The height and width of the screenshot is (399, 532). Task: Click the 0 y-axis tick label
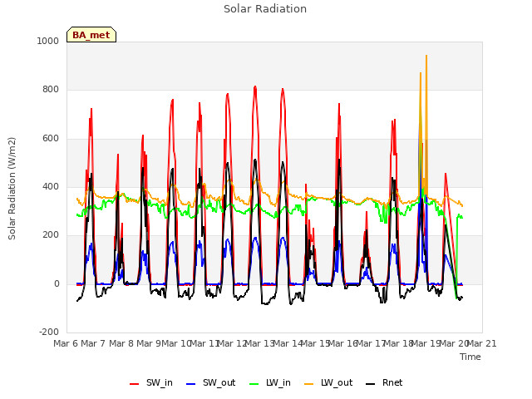click(x=57, y=284)
